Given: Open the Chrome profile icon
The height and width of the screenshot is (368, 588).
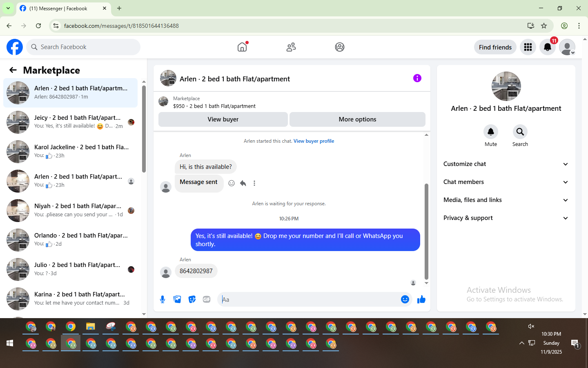Looking at the screenshot, I should (564, 26).
